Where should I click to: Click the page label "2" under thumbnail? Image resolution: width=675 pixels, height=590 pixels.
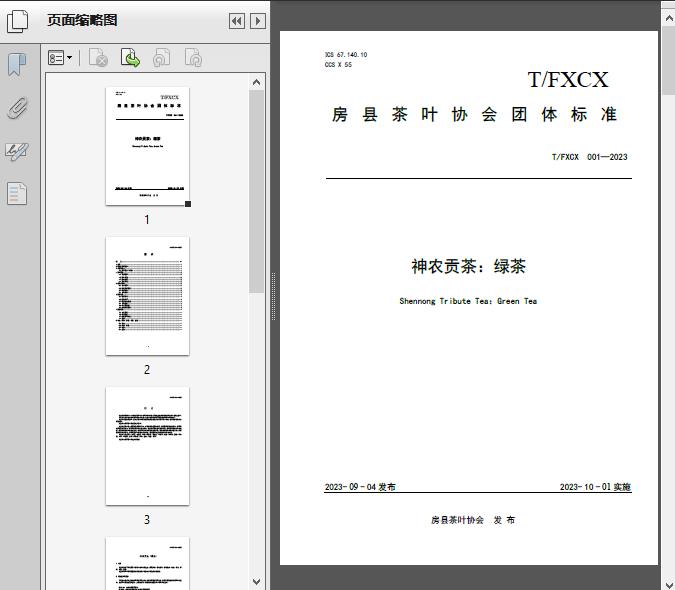pos(147,370)
